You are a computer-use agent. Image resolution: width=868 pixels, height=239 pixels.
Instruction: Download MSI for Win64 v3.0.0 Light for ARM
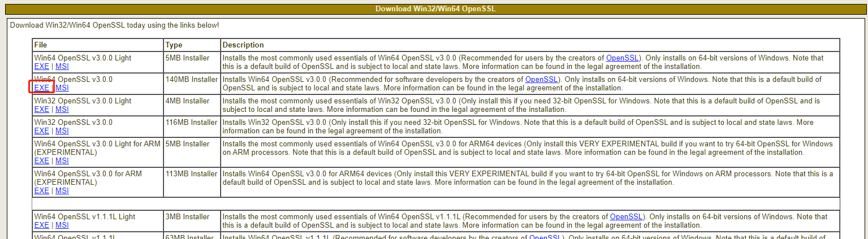click(x=62, y=161)
